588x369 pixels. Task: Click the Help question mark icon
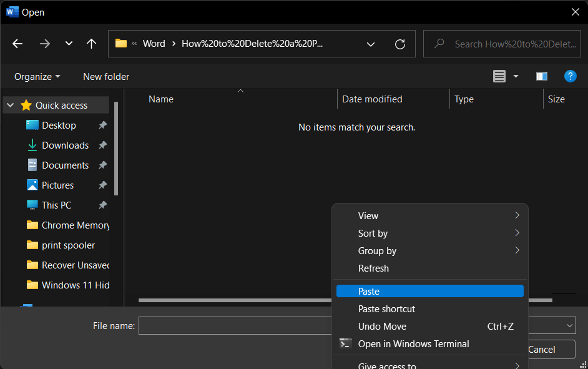pyautogui.click(x=570, y=76)
